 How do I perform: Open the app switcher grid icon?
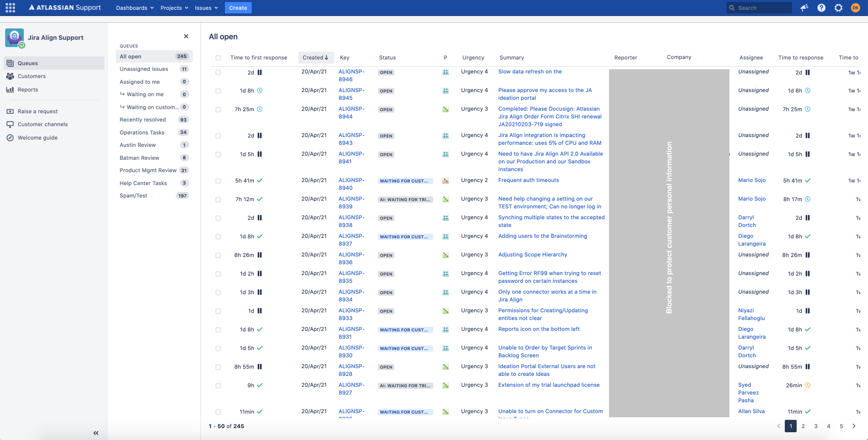click(x=10, y=8)
